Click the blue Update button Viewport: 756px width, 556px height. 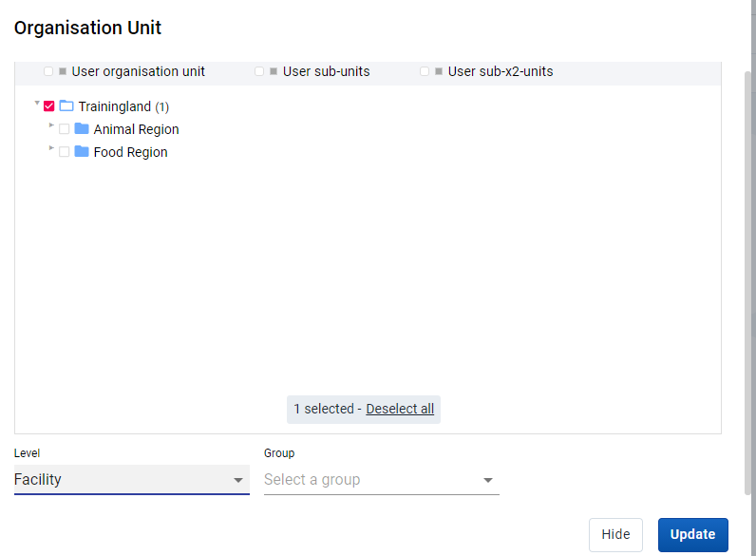692,534
